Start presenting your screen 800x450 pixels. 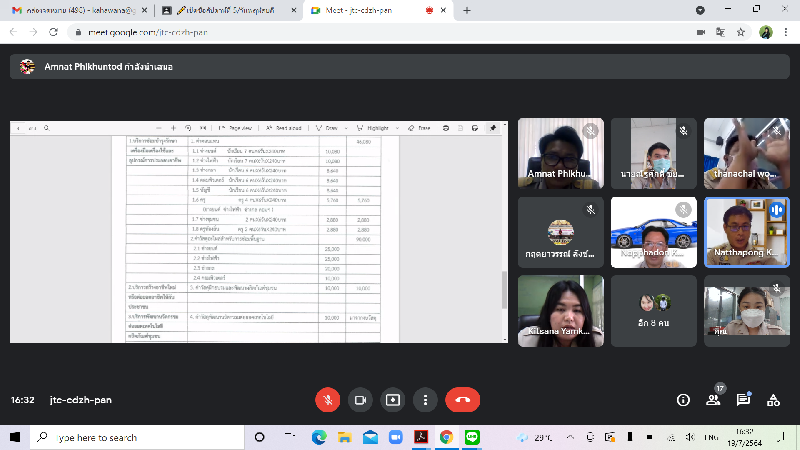[x=394, y=399]
